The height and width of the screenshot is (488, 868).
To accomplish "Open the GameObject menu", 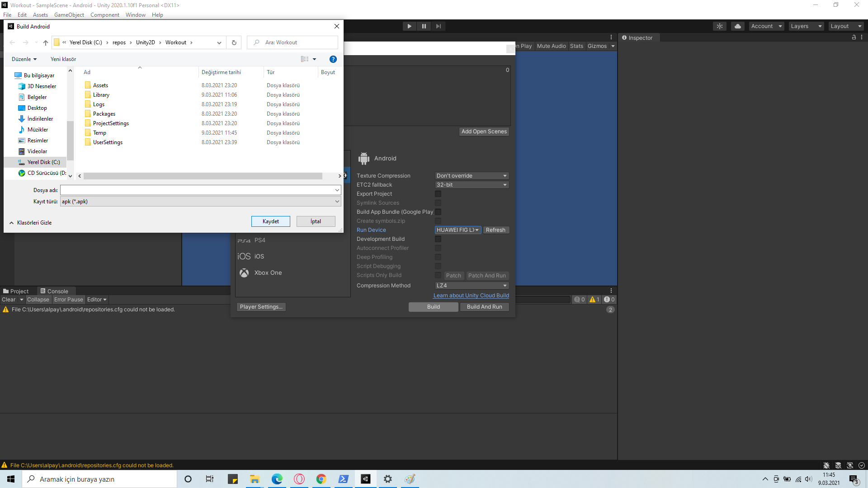I will (x=69, y=15).
